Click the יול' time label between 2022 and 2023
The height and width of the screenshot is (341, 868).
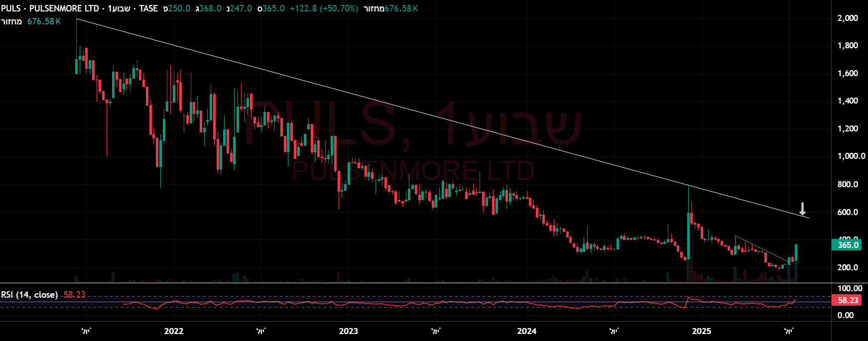click(261, 331)
